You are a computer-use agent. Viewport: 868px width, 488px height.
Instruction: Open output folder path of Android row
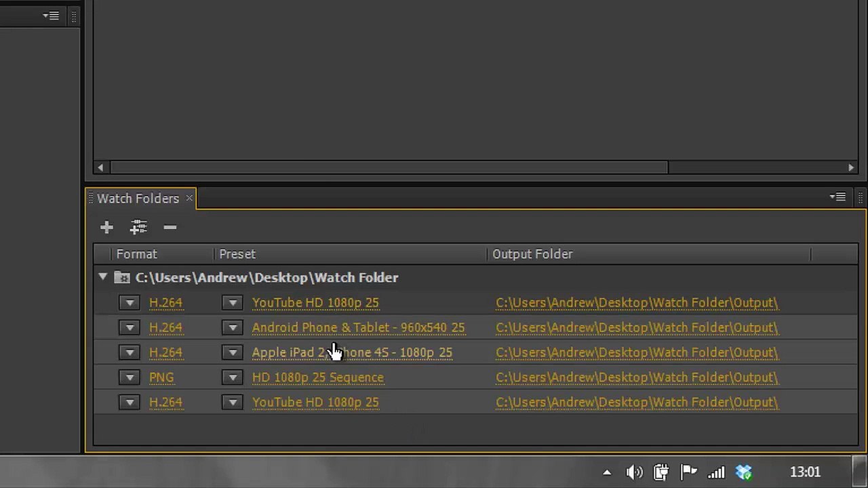click(637, 328)
